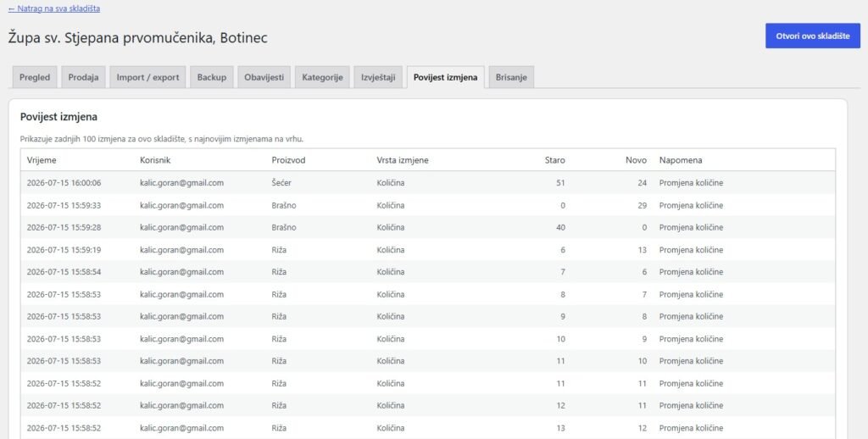Go back via Natrag na sva skladišta link
The image size is (868, 439).
(54, 8)
